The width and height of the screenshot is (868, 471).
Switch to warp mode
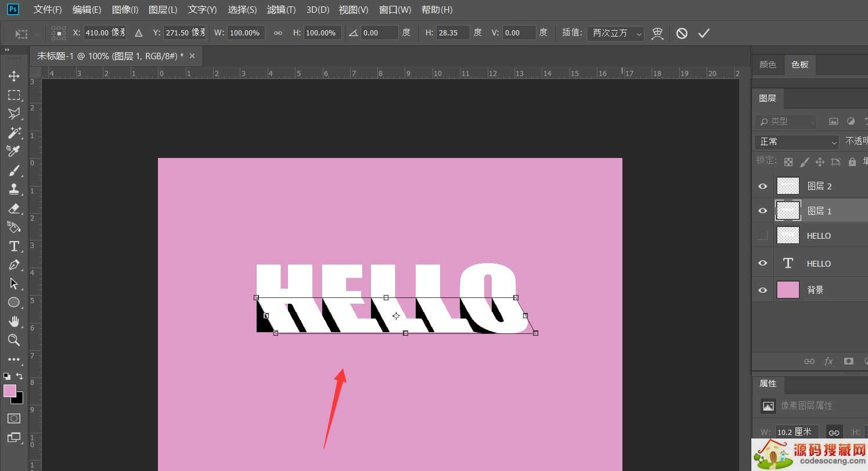click(657, 33)
